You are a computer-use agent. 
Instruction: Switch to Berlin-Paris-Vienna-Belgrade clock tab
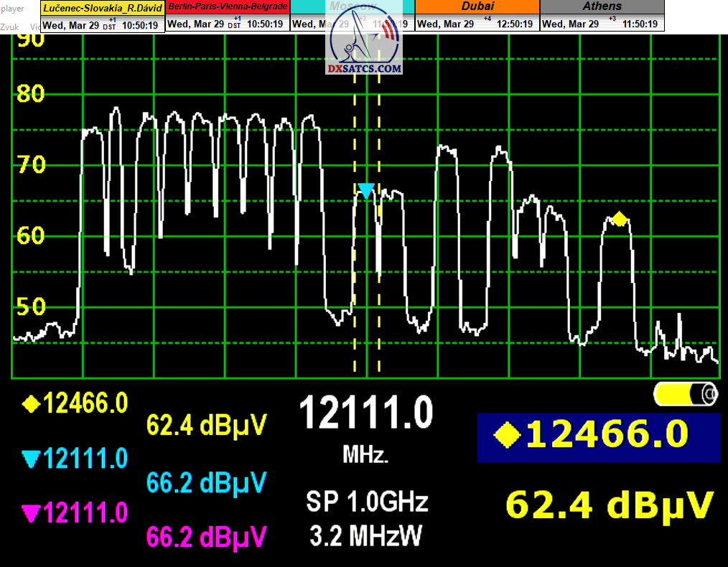[x=228, y=7]
